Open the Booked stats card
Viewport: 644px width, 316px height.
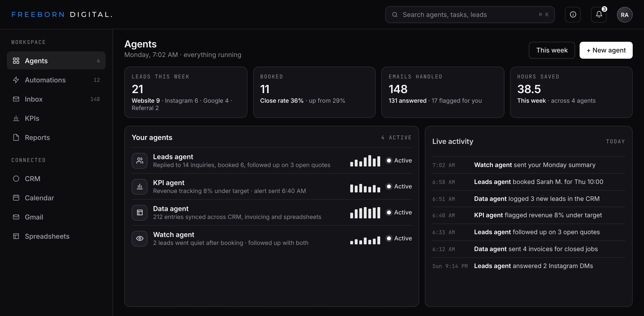(314, 92)
